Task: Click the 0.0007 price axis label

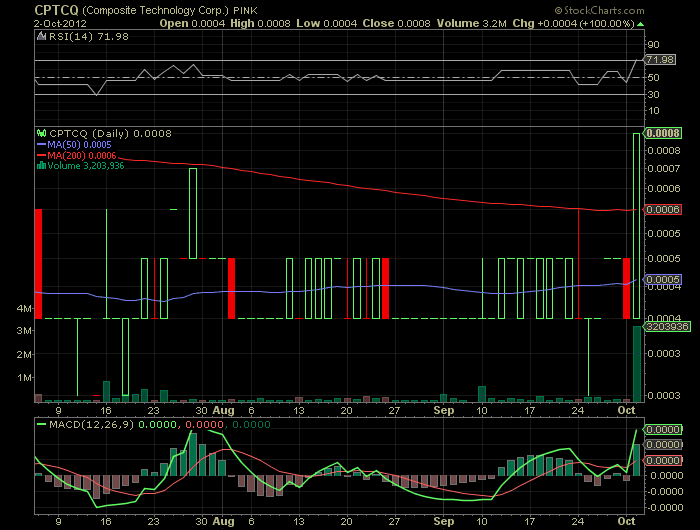Action: click(664, 169)
